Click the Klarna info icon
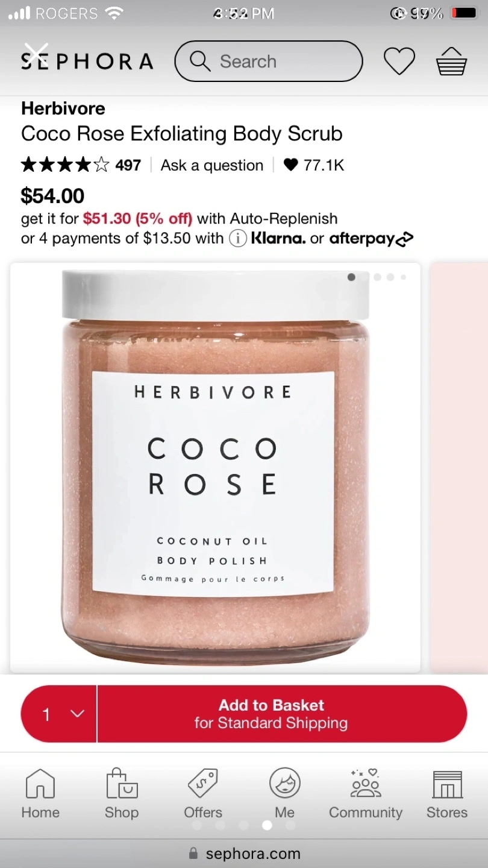Image resolution: width=488 pixels, height=868 pixels. 238,239
